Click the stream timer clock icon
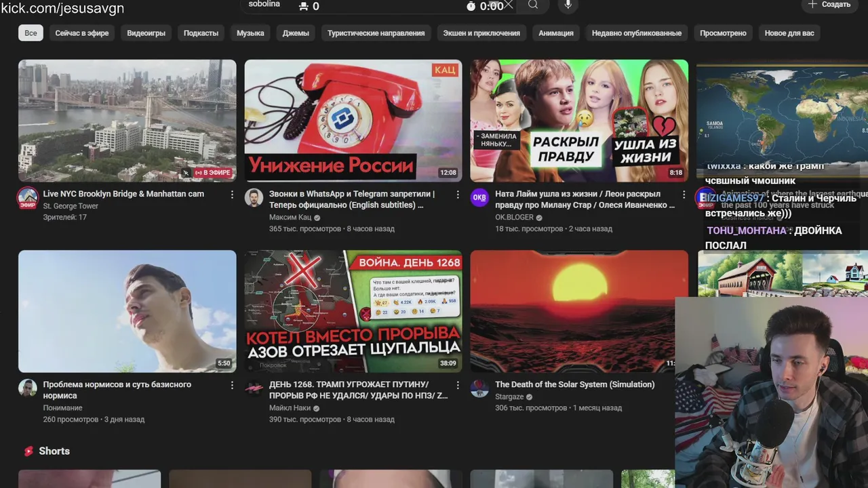The height and width of the screenshot is (488, 868). coord(471,6)
